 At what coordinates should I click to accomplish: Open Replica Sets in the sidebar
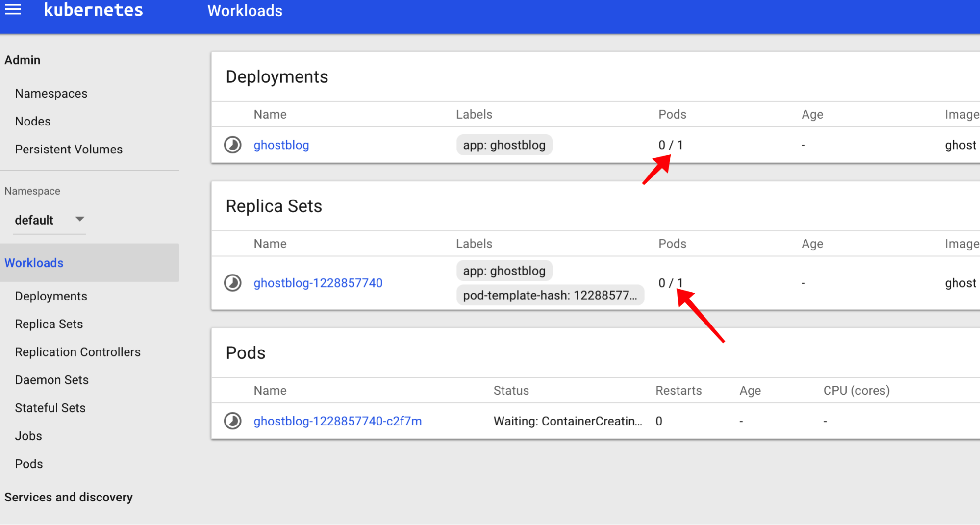(49, 324)
